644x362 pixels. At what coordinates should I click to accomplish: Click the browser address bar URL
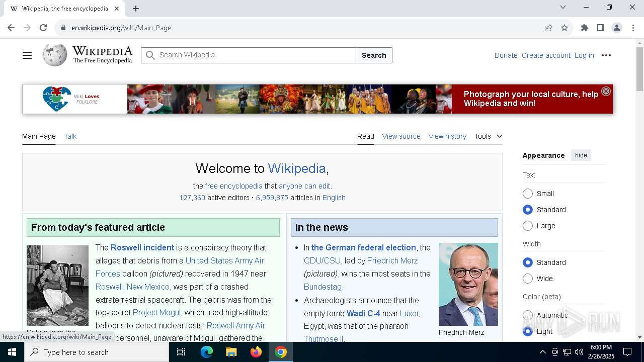coord(121,28)
